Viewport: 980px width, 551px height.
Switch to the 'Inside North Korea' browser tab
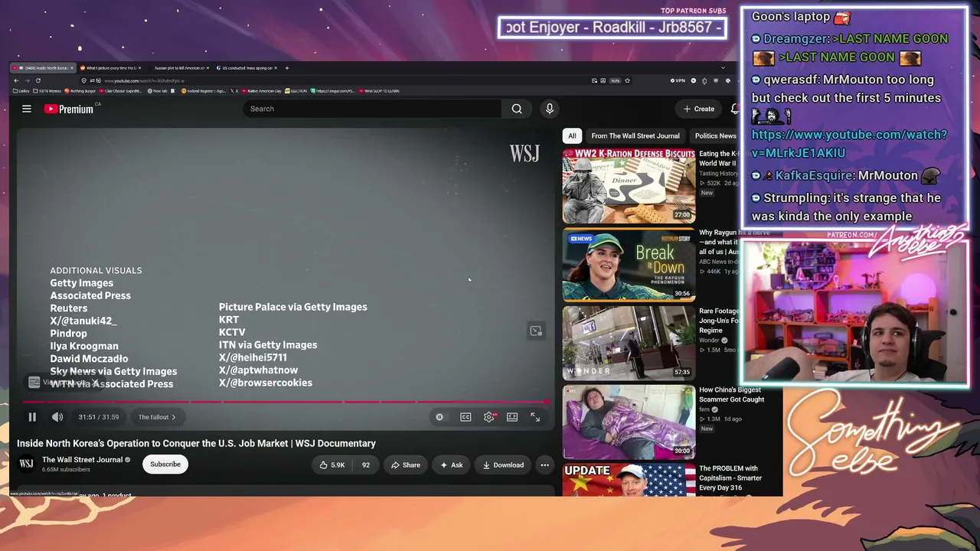point(44,68)
